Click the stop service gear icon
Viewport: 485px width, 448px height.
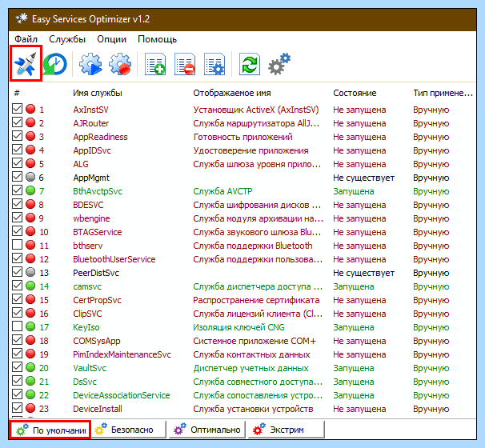pos(120,64)
